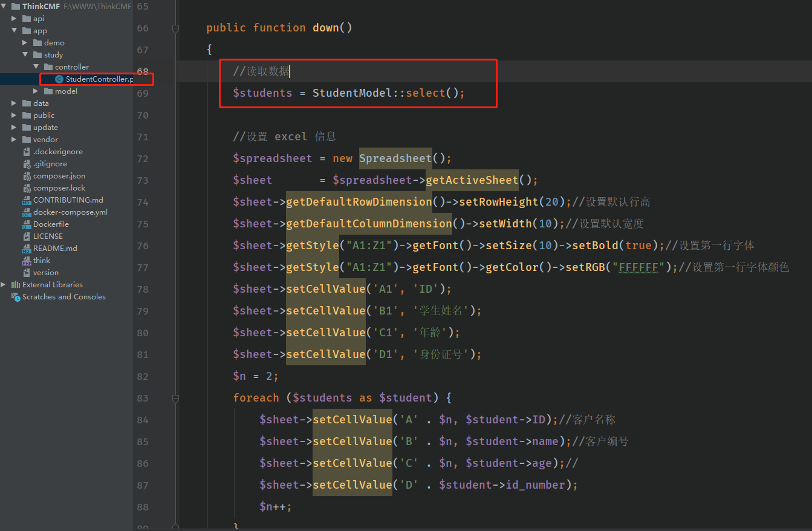The image size is (812, 531).
Task: Collapse the controller folder arrow
Action: click(x=36, y=67)
